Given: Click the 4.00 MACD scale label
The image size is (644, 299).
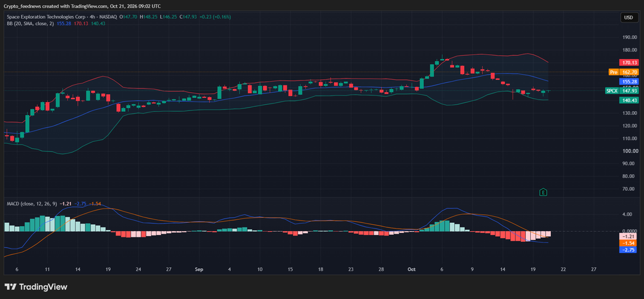Looking at the screenshot, I should click(627, 214).
